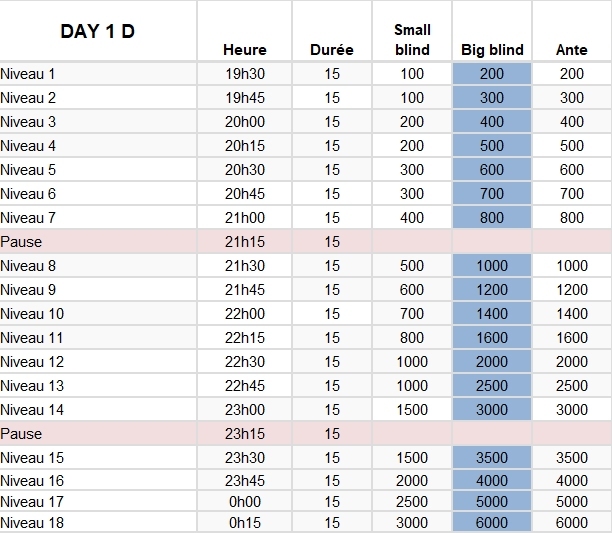This screenshot has width=612, height=533.
Task: Click the 0h00 time cell
Action: (x=245, y=499)
